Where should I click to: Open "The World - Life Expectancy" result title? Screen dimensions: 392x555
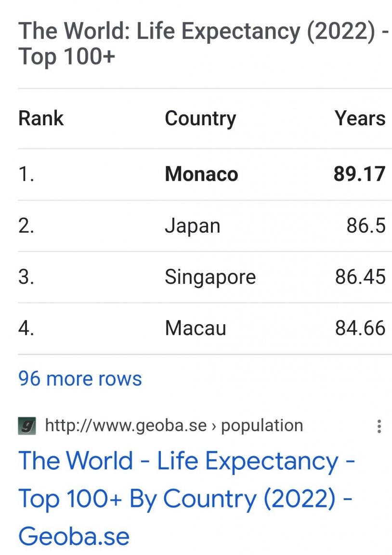pos(186,498)
